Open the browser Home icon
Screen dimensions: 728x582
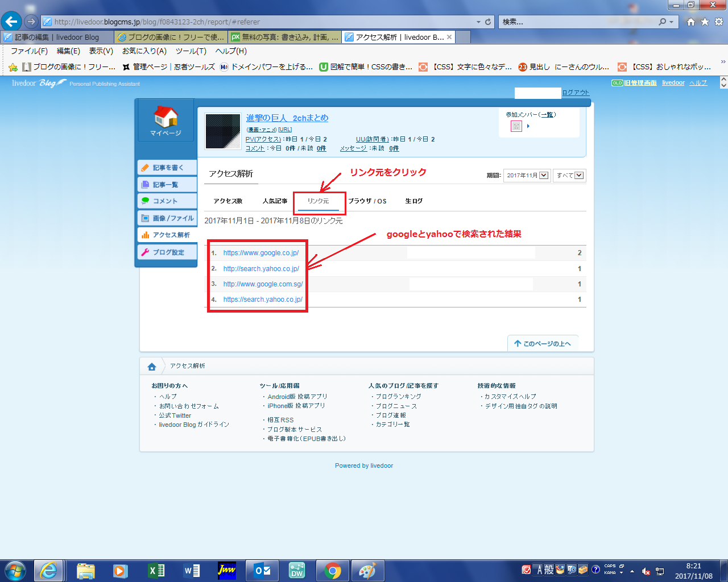point(691,22)
